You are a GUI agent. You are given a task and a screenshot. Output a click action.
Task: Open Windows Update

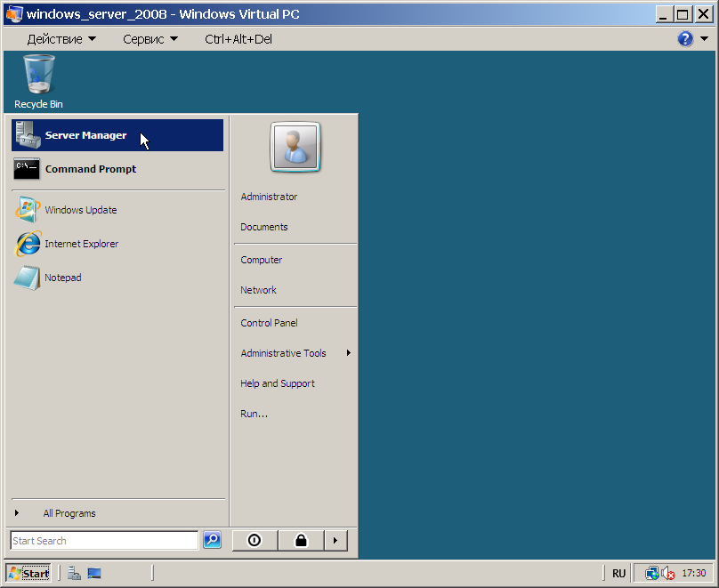117,210
